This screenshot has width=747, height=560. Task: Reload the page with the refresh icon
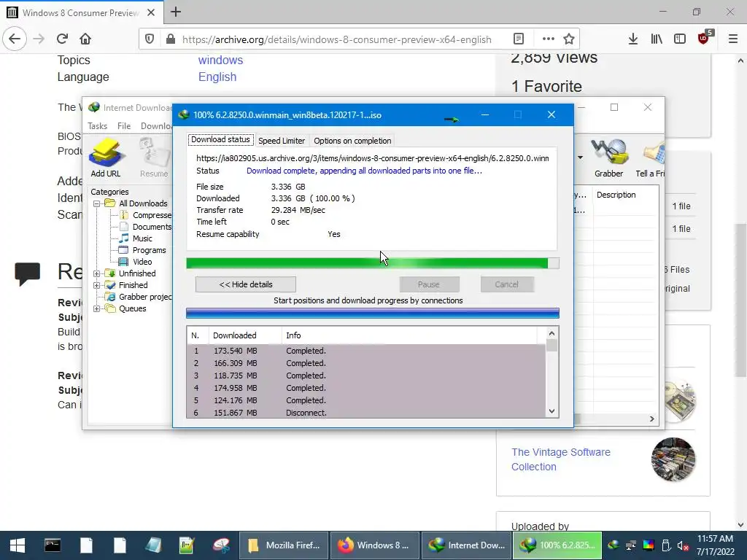62,39
